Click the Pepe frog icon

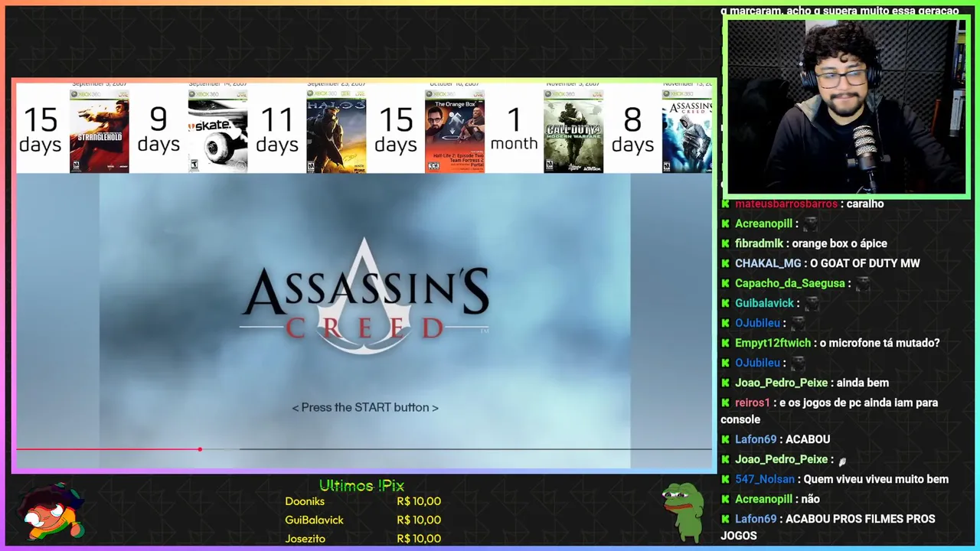tap(684, 512)
